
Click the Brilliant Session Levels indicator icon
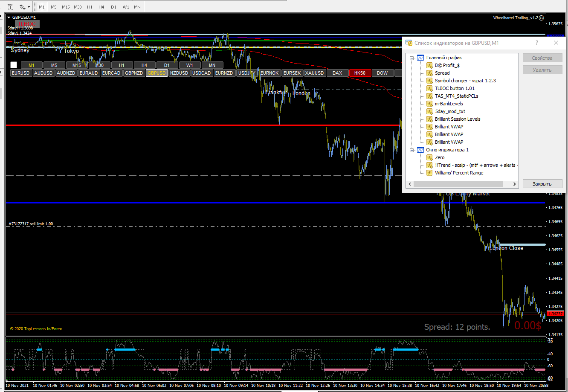pos(429,119)
